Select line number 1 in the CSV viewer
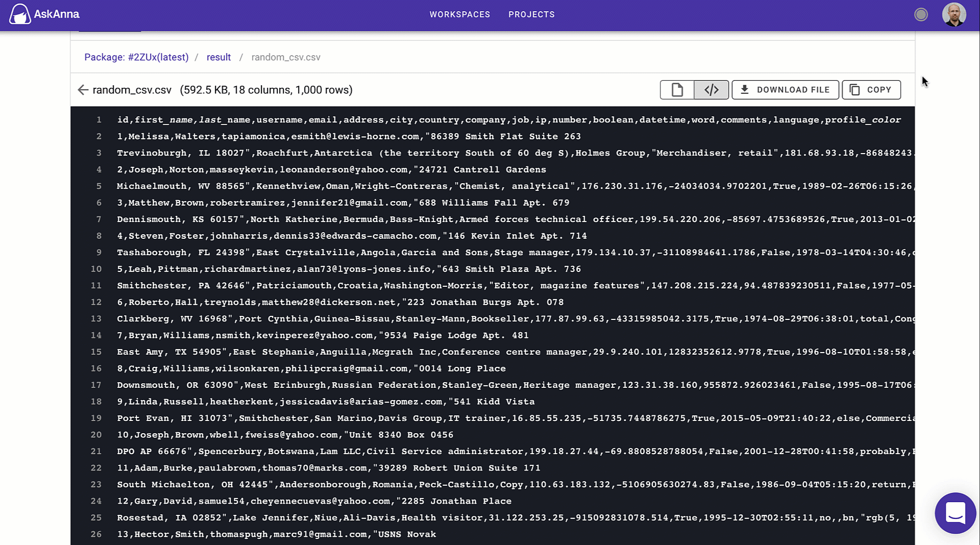Screen dimensions: 980x545 pyautogui.click(x=99, y=119)
